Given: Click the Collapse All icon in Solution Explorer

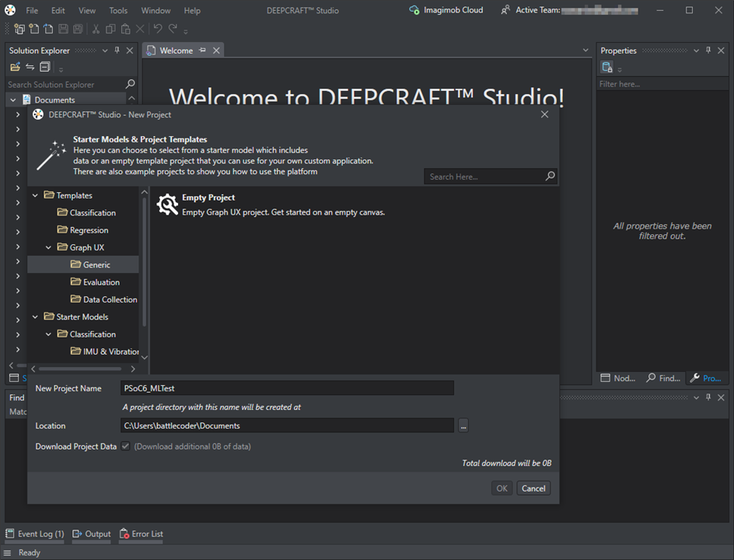Looking at the screenshot, I should (x=45, y=68).
